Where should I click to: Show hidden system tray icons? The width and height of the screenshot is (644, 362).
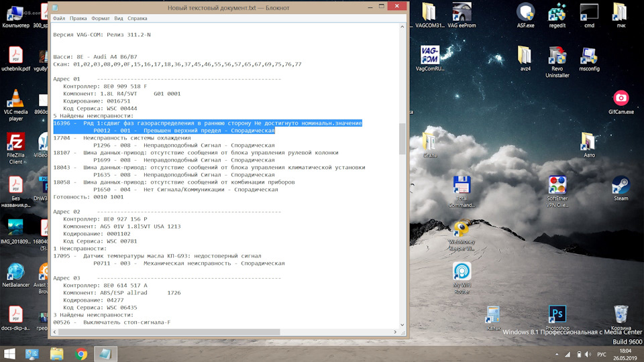pos(557,354)
